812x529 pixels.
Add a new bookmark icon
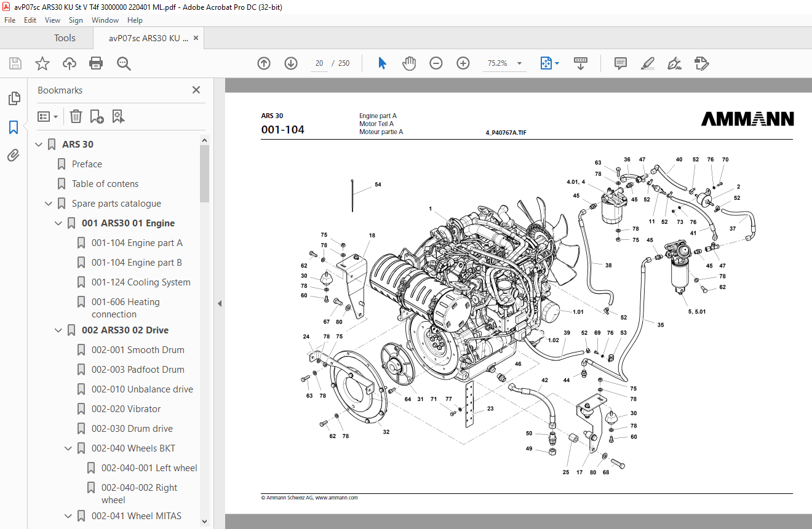coord(97,116)
